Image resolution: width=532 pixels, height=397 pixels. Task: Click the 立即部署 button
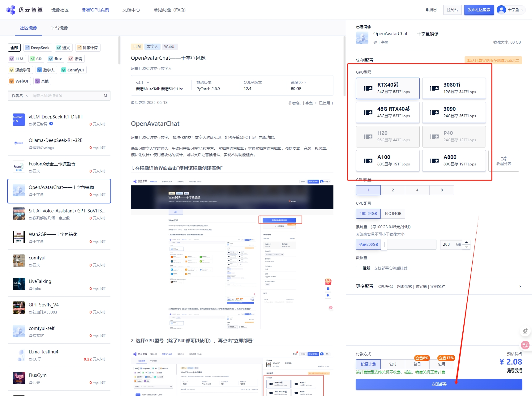tap(439, 384)
